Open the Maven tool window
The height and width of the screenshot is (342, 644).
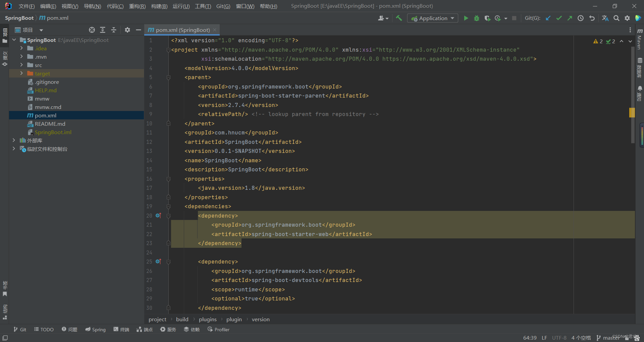click(640, 39)
